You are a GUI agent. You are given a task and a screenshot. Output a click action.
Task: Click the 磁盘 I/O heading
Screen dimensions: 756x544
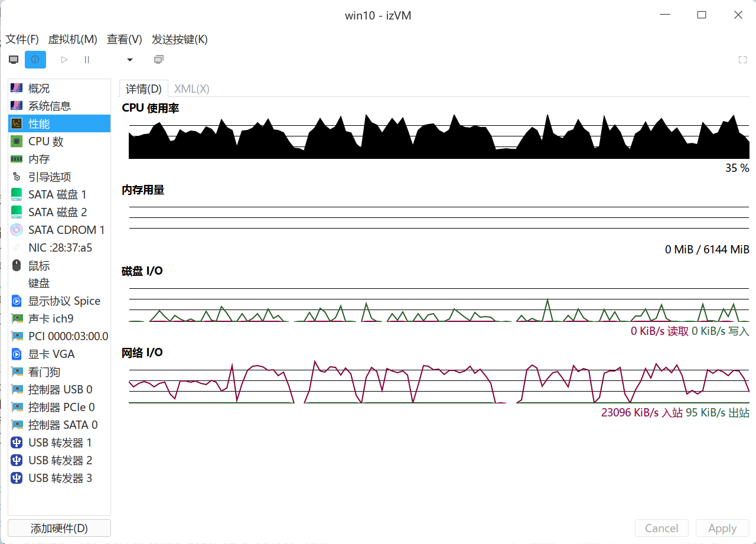click(x=142, y=271)
